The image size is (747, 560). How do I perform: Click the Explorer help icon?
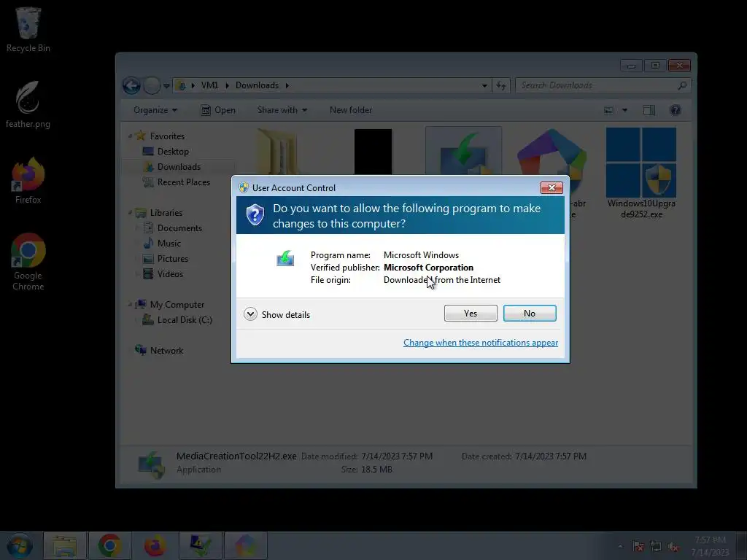675,110
